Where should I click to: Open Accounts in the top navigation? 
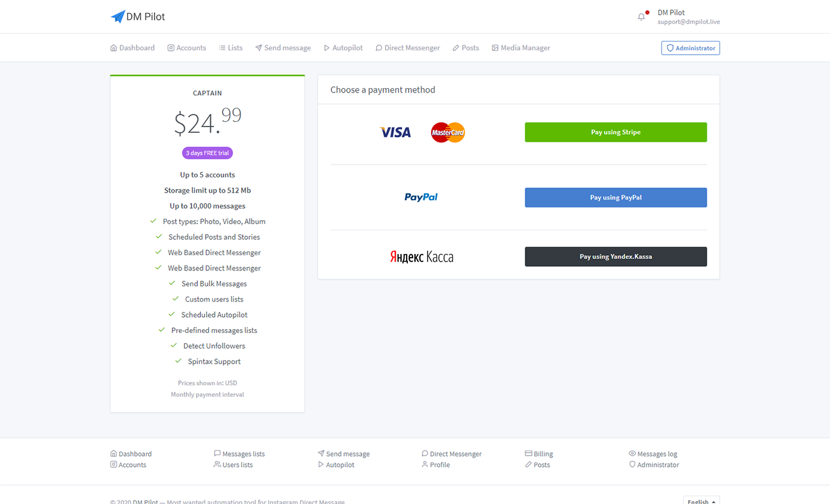pyautogui.click(x=186, y=48)
